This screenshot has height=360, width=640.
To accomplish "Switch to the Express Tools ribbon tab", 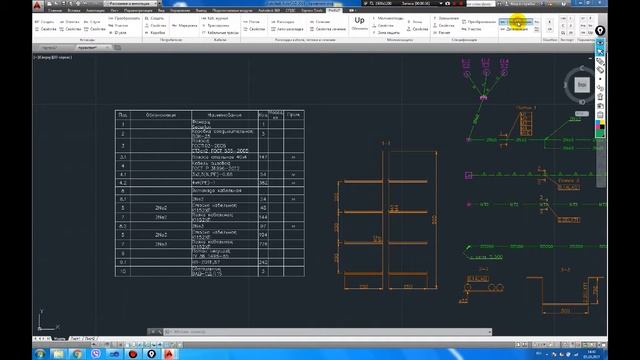I will 312,11.
